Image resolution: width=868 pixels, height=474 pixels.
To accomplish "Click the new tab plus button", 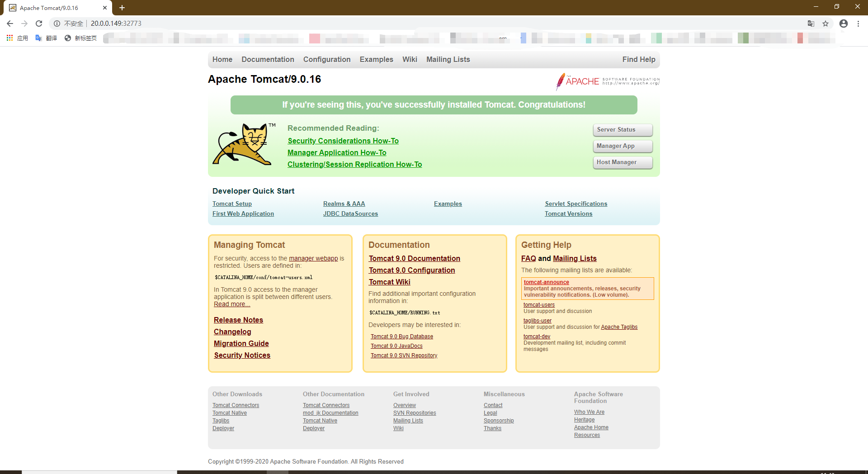I will [122, 8].
